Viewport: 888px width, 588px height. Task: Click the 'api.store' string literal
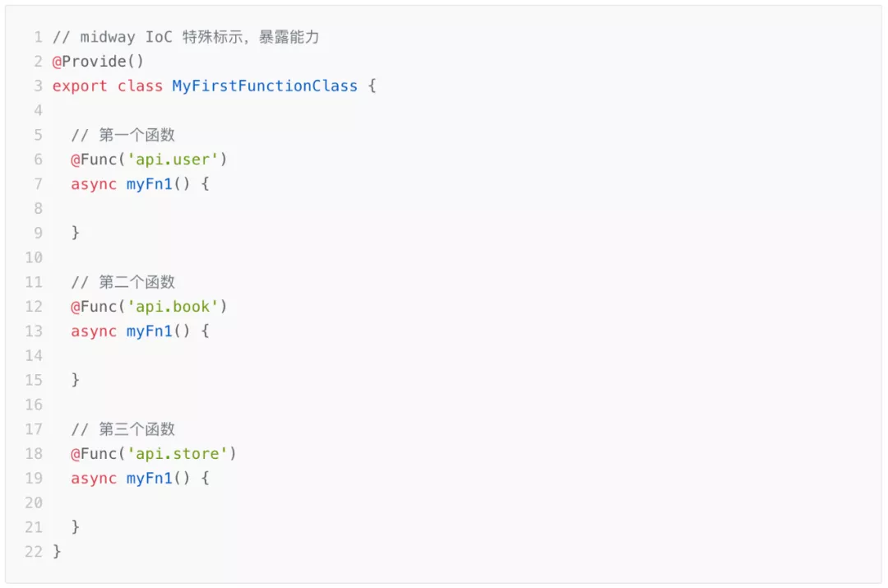coord(177,453)
